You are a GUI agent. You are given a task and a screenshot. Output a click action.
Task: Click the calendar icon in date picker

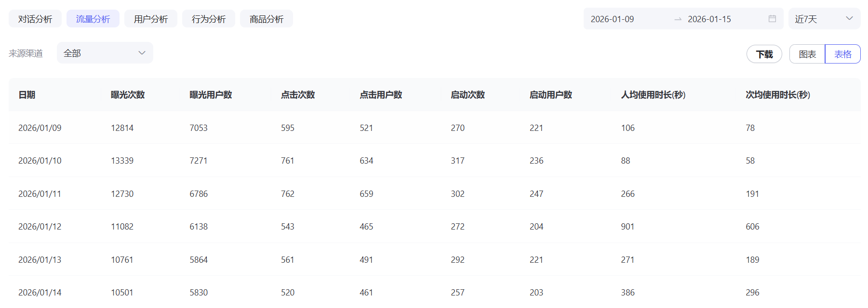[772, 19]
